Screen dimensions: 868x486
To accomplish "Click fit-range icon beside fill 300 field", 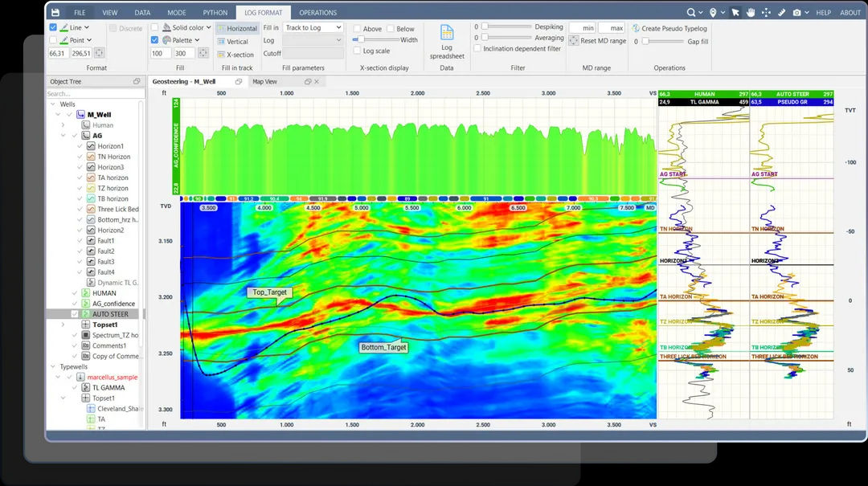I will click(x=203, y=53).
